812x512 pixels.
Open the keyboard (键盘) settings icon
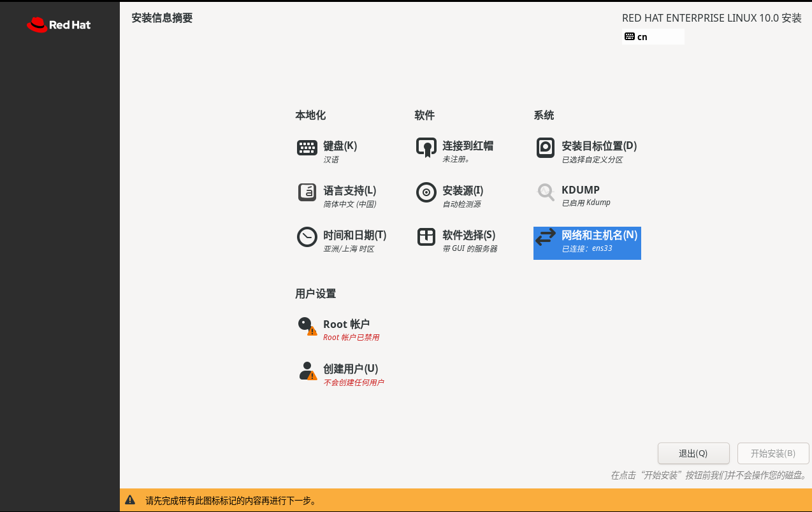[x=307, y=148]
